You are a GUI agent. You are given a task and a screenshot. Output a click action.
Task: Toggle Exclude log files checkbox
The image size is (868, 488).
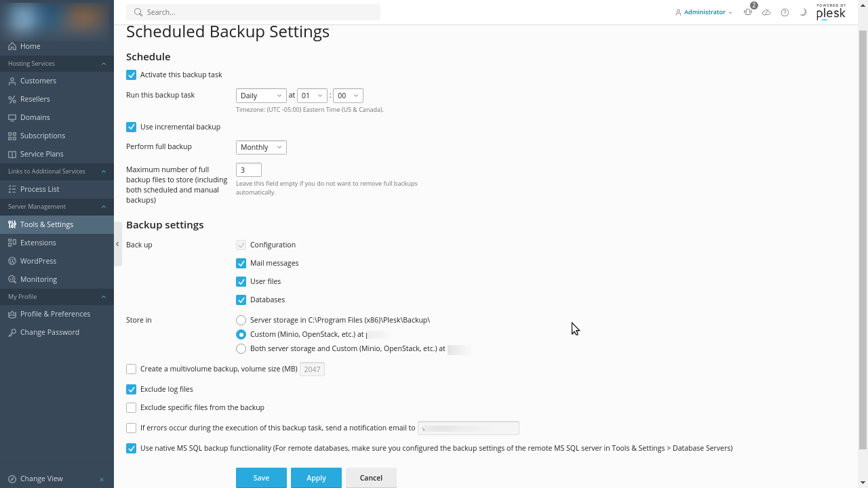point(132,389)
